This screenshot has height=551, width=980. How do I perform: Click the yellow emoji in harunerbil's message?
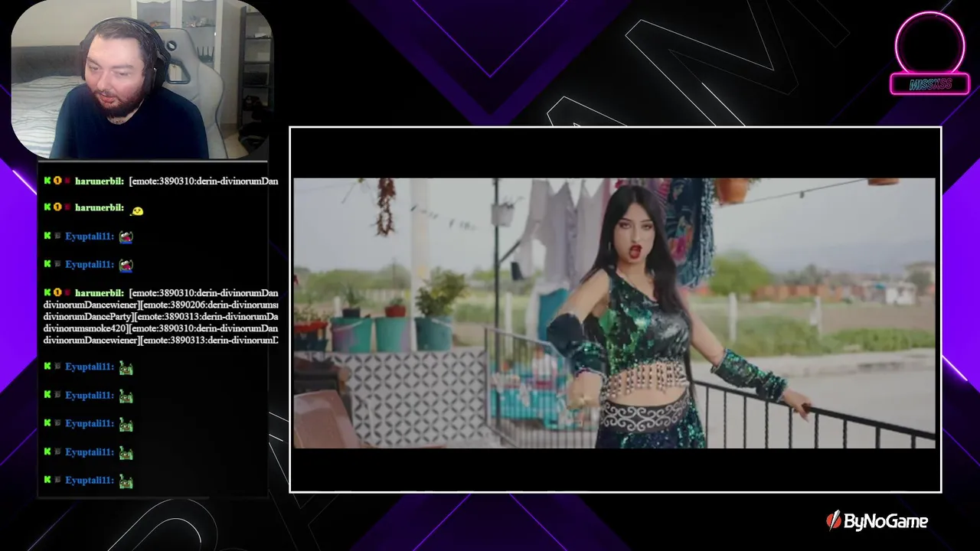137,210
